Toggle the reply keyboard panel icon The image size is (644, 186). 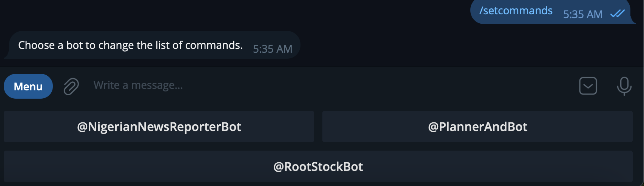pyautogui.click(x=588, y=86)
